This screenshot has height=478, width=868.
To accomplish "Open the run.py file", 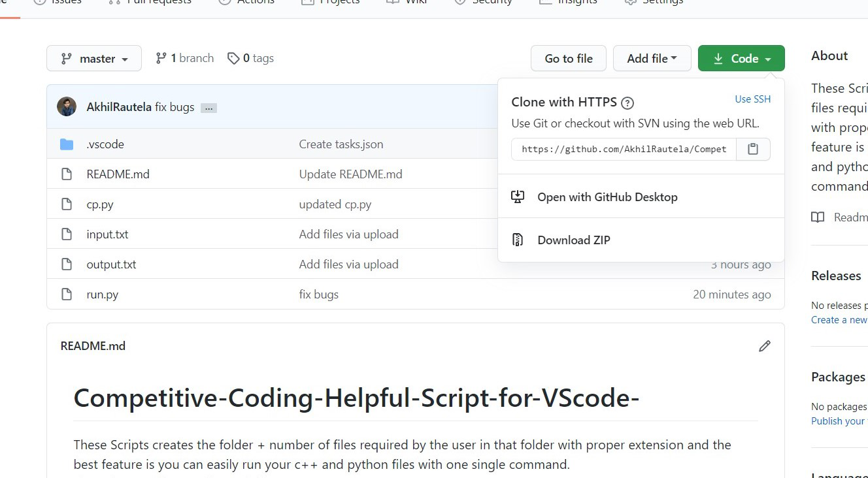I will (x=103, y=295).
